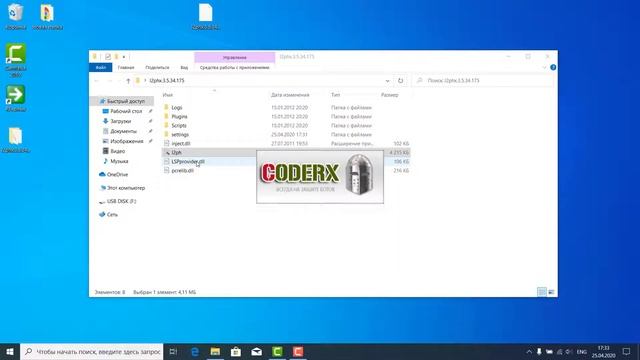Select OneDrive in navigation pane
640x360 pixels.
[x=117, y=174]
